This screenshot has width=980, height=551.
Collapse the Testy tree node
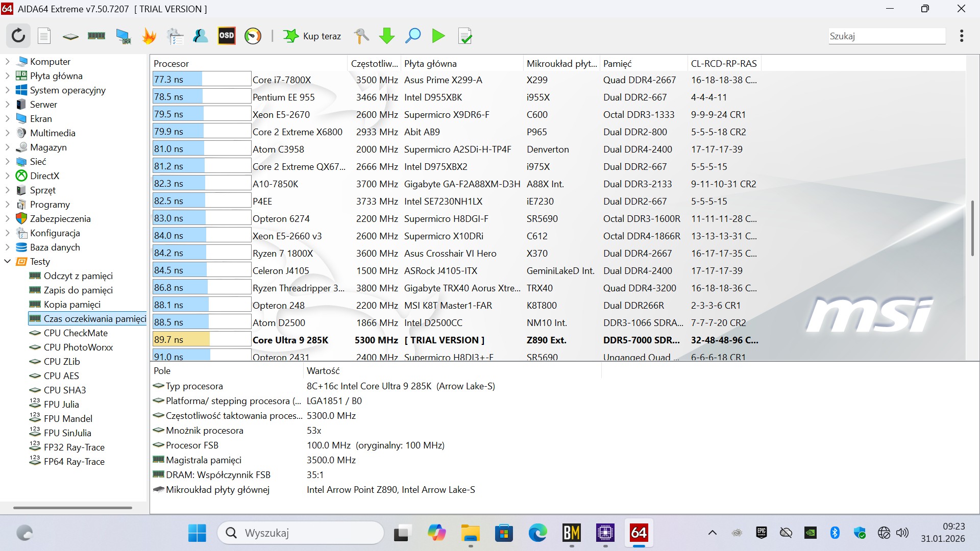tap(7, 261)
